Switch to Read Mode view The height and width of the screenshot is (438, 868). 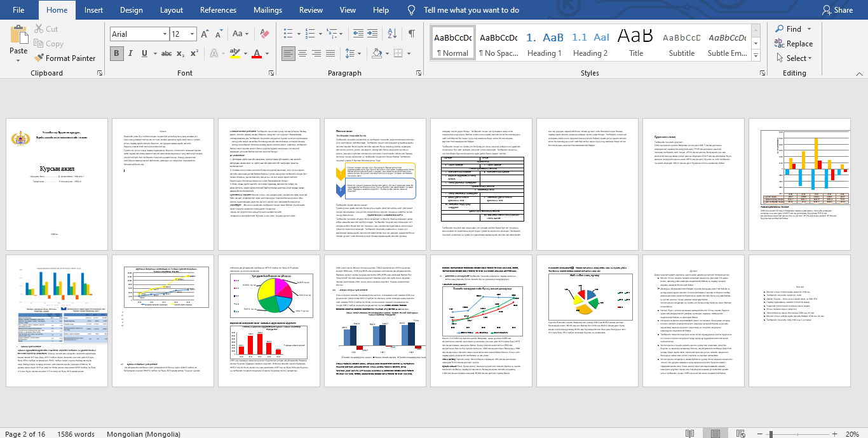click(x=689, y=434)
